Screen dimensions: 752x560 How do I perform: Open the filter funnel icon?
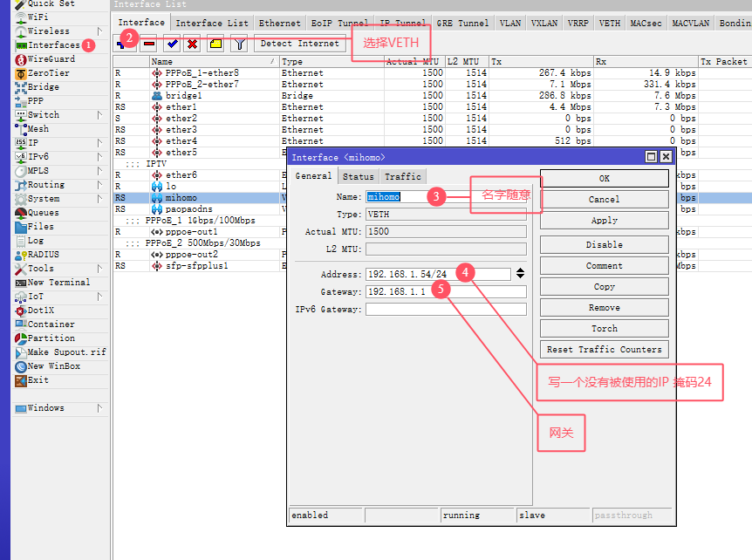pyautogui.click(x=239, y=44)
